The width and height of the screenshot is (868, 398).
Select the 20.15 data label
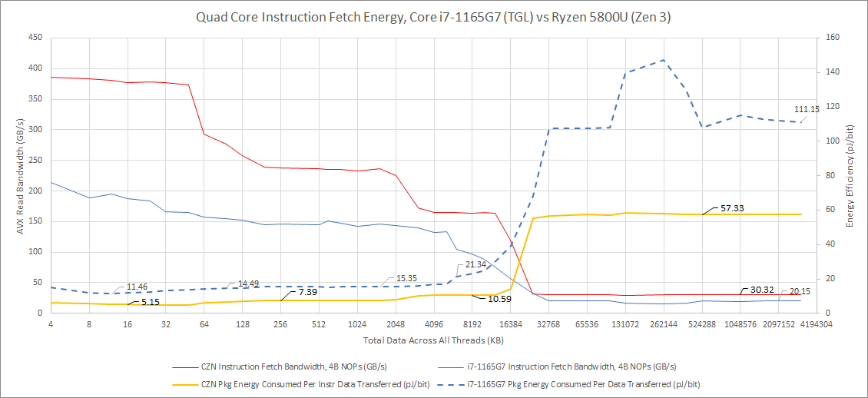click(x=800, y=291)
